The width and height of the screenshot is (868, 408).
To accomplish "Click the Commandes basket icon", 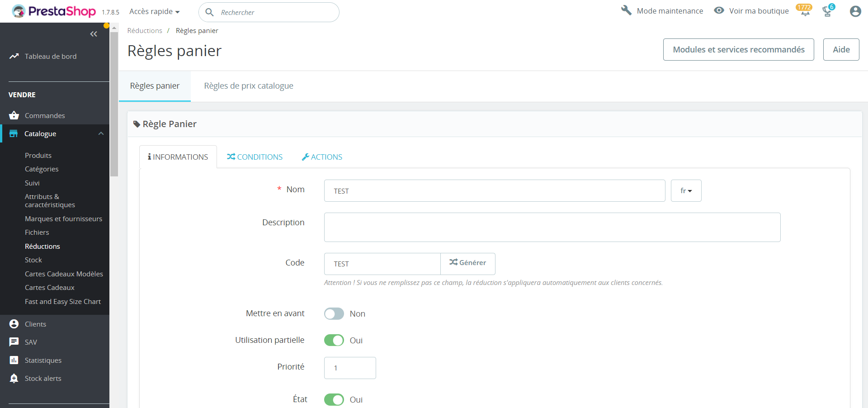I will coord(14,115).
